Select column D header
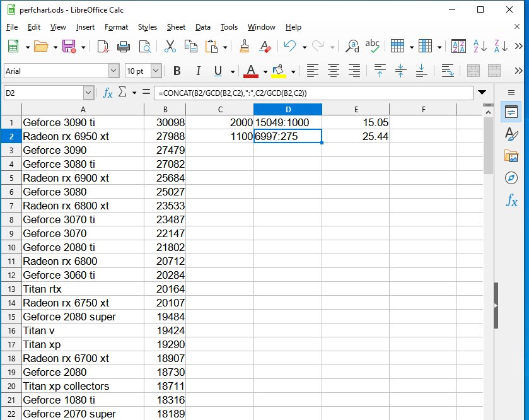 [288, 109]
